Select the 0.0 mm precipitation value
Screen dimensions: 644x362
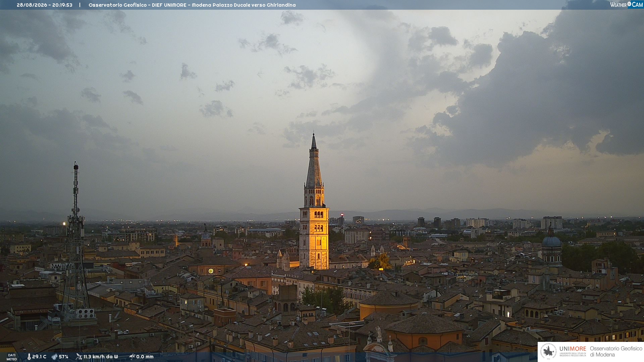[x=145, y=357]
